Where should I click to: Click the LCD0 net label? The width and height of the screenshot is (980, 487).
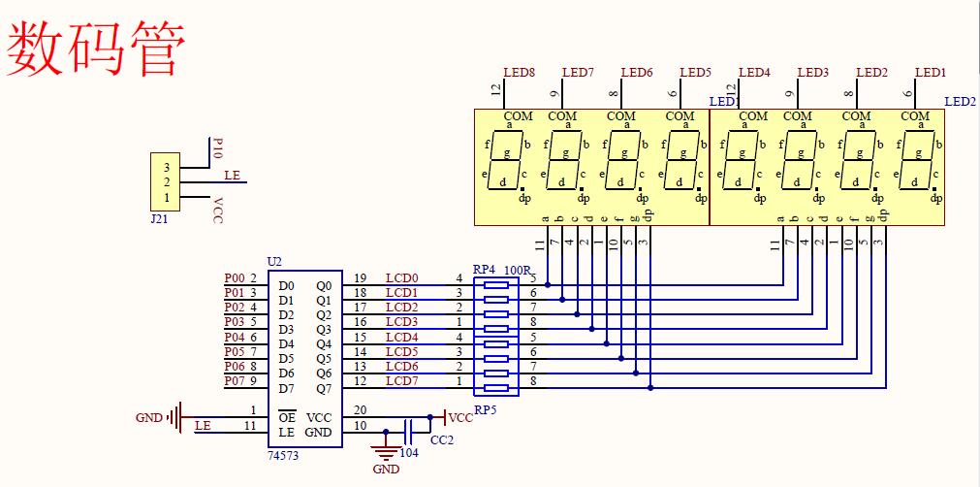pyautogui.click(x=401, y=278)
